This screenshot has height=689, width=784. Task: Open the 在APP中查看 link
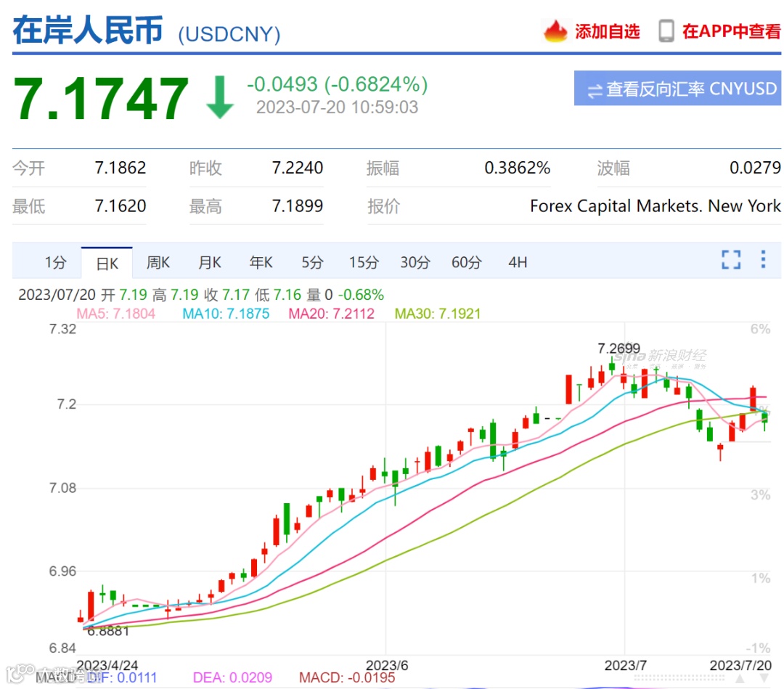(733, 31)
